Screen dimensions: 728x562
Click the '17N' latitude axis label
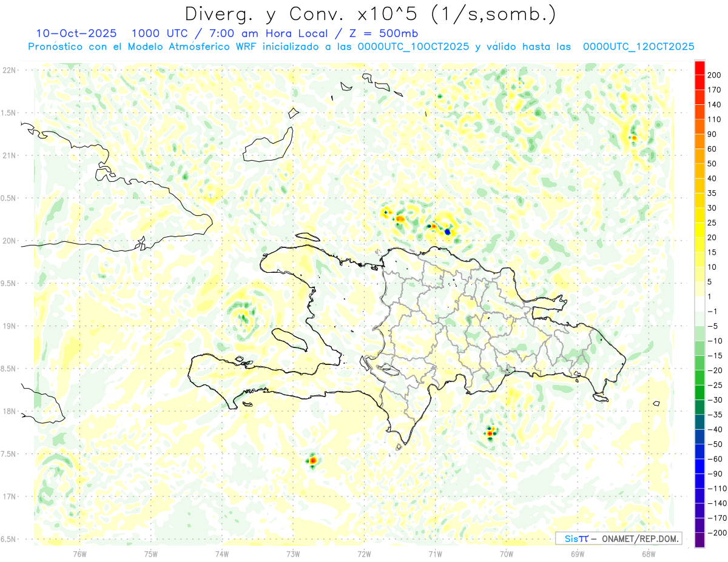(x=9, y=497)
